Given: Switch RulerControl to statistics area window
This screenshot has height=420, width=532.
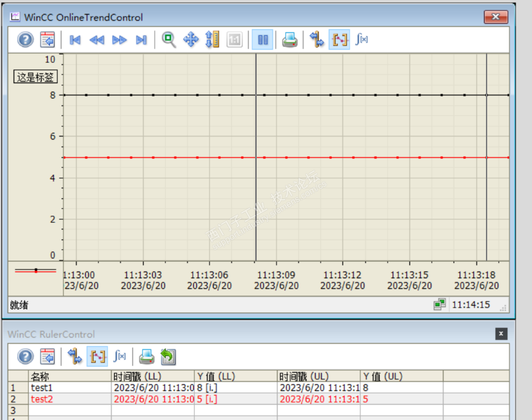Looking at the screenshot, I should coord(97,356).
